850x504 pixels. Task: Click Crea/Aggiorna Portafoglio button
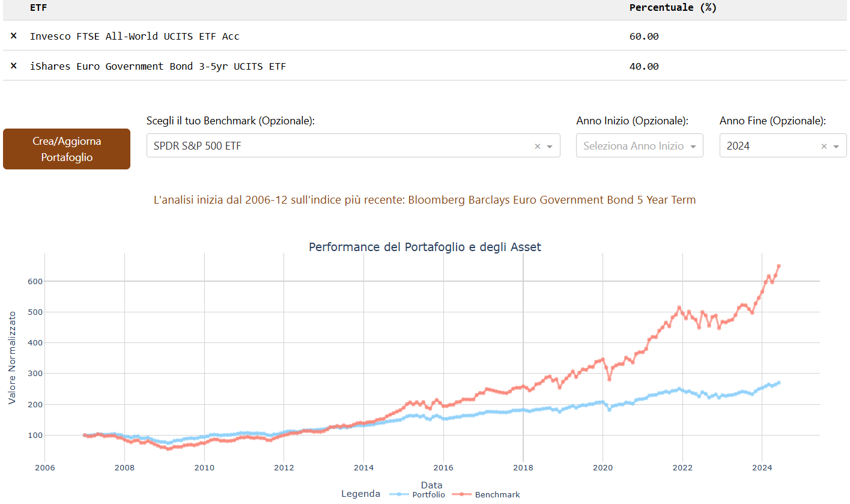(67, 149)
